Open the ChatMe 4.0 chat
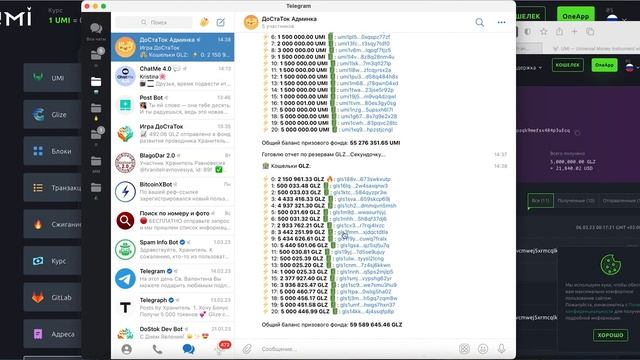The height and width of the screenshot is (360, 640). click(173, 76)
